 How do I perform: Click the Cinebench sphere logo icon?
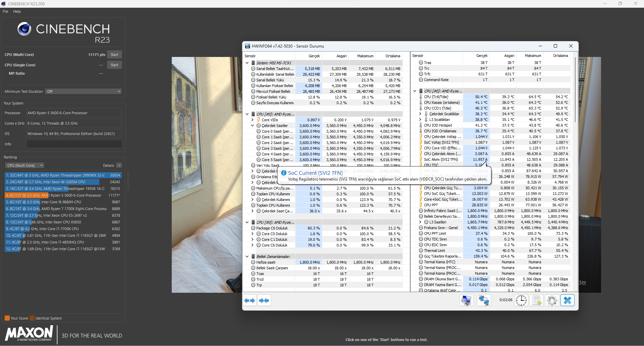24,29
